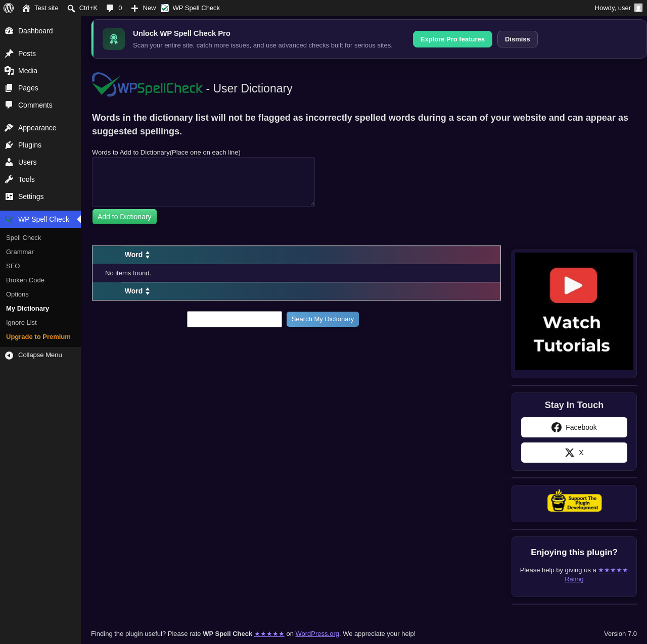Click Search My Dictionary button
Viewport: 647px width, 644px height.
coord(322,319)
